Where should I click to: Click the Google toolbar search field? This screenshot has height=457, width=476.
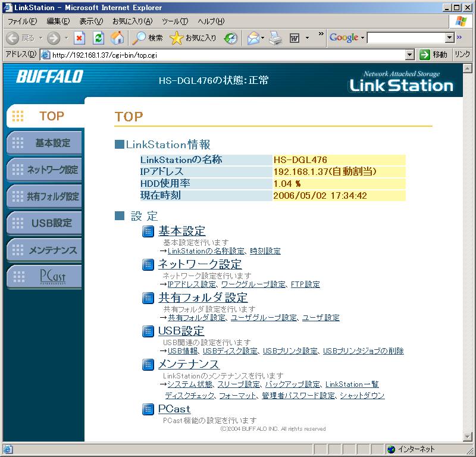coord(406,38)
